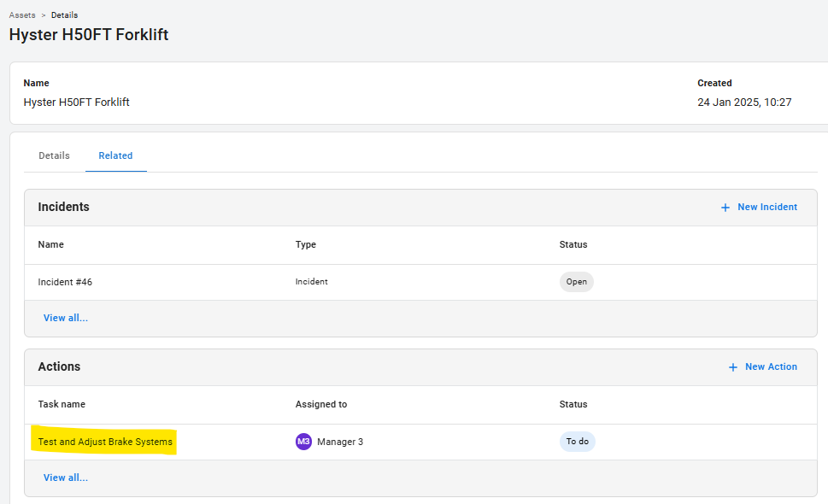
Task: Click the Assigned to column header
Action: [321, 404]
